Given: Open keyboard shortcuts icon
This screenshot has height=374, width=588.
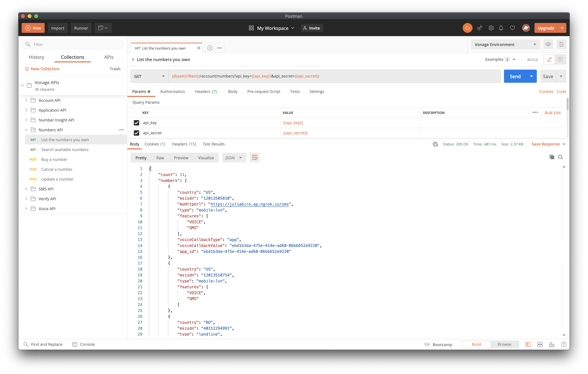Looking at the screenshot, I should tap(552, 344).
